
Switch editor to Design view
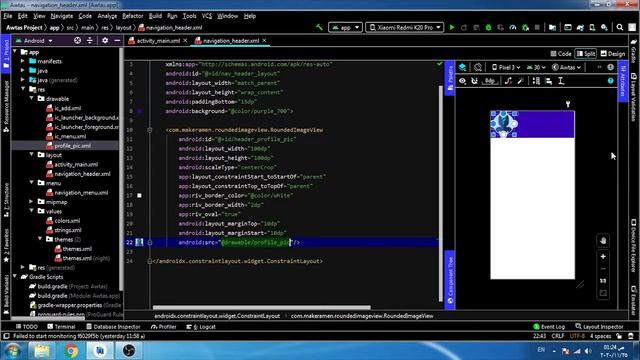[x=613, y=53]
